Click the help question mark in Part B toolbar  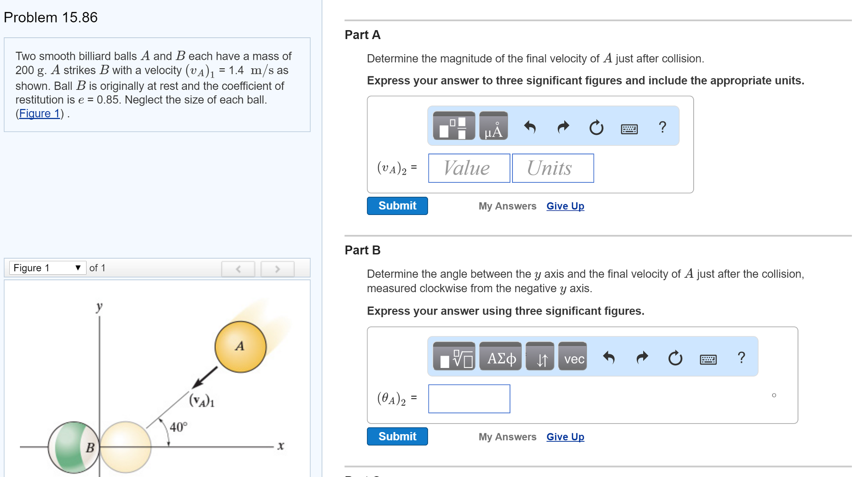pyautogui.click(x=741, y=358)
